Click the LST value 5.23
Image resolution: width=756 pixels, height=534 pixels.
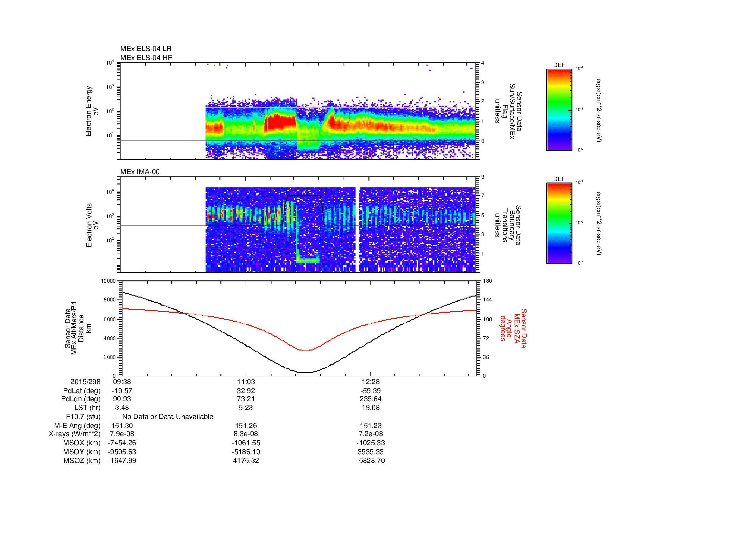[246, 408]
